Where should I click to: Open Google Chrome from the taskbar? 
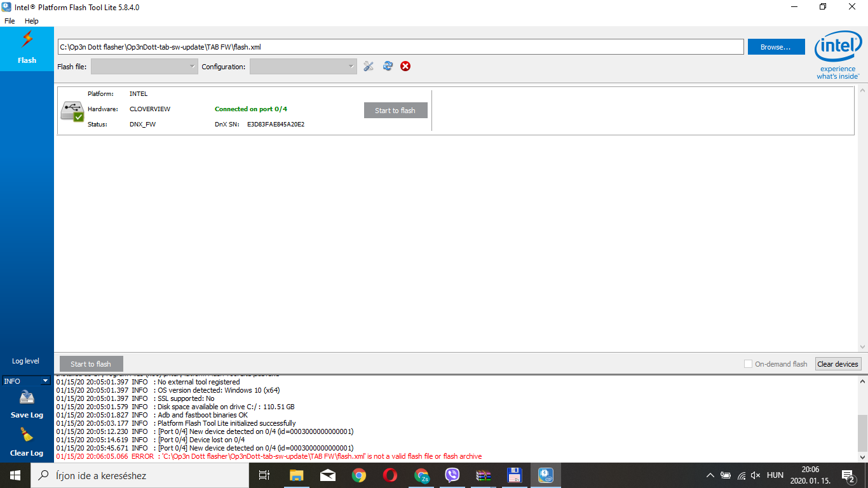tap(359, 475)
